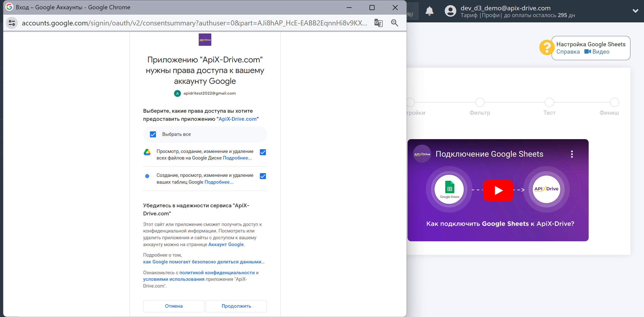Open the условиями использования link
This screenshot has height=317, width=644.
coord(174,279)
